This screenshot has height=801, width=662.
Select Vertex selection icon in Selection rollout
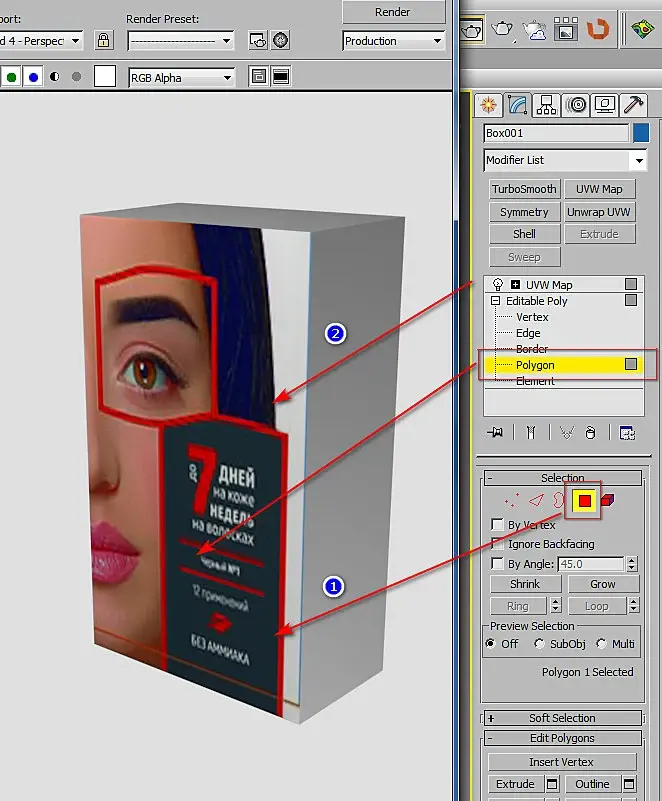(511, 501)
